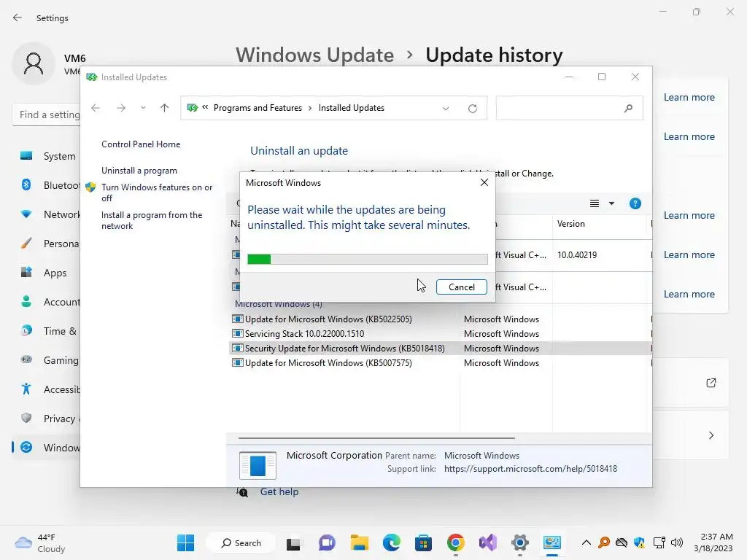Image resolution: width=747 pixels, height=560 pixels.
Task: Select Security Update KB5018418 row
Action: (440, 348)
